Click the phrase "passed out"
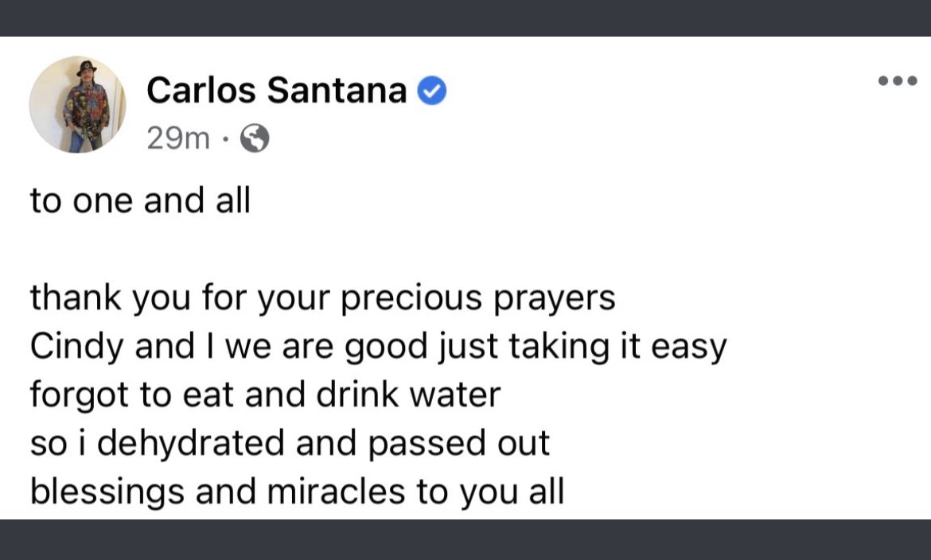 (460, 443)
